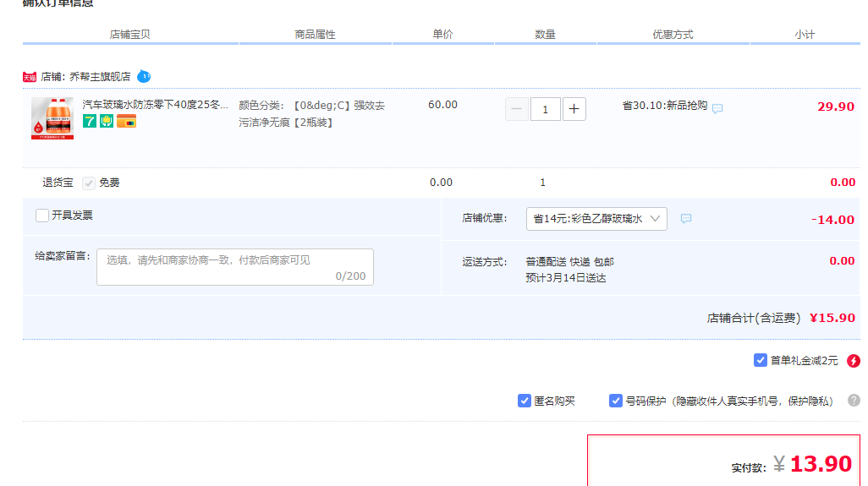868x486 pixels.
Task: Enable the 开具发票 invoice checkbox
Action: [42, 216]
